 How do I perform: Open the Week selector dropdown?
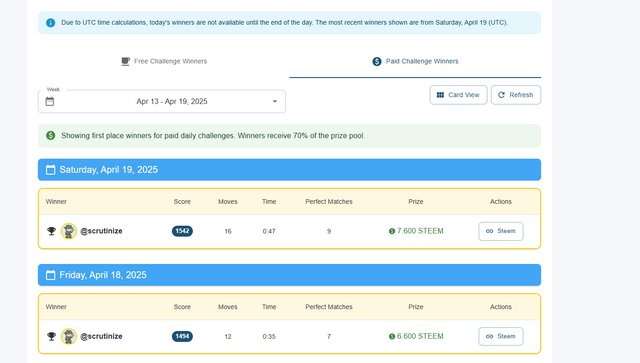click(x=162, y=101)
